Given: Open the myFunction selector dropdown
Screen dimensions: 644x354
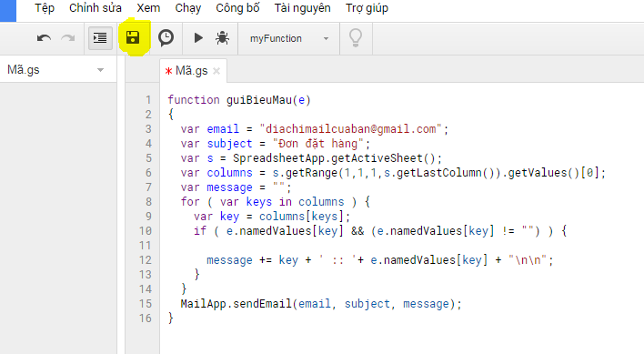Looking at the screenshot, I should pyautogui.click(x=288, y=38).
